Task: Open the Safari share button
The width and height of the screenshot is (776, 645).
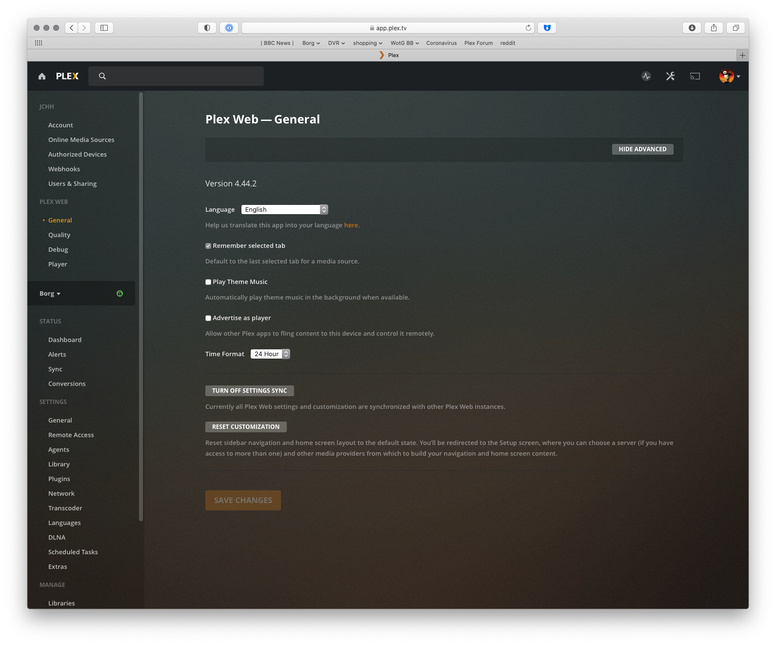Action: click(714, 28)
